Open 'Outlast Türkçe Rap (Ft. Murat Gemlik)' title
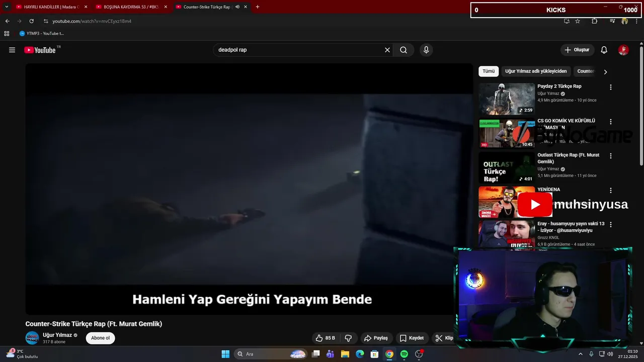 pos(568,158)
